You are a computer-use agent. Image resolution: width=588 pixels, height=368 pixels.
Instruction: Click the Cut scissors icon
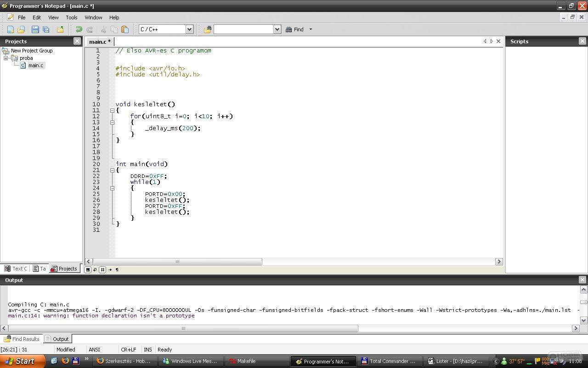pos(104,29)
